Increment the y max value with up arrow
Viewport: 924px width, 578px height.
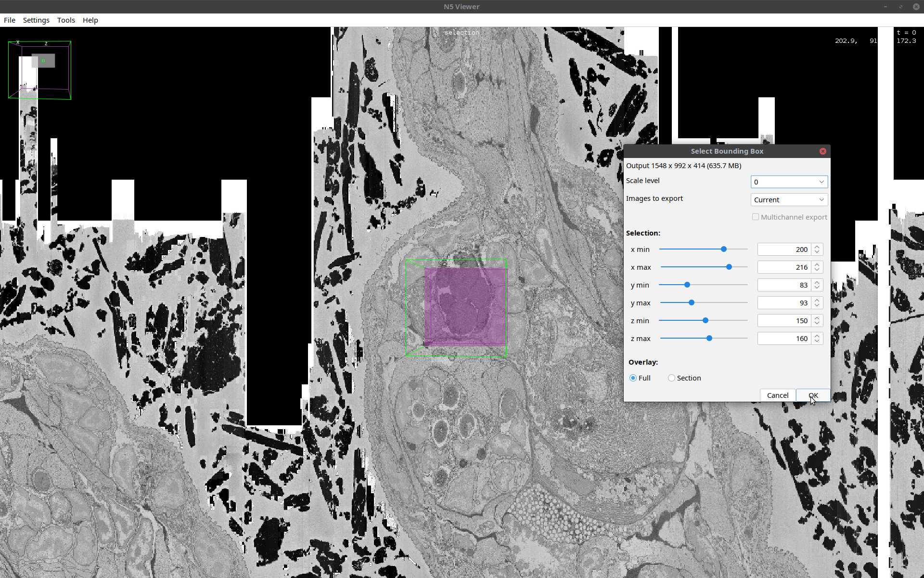tap(817, 300)
